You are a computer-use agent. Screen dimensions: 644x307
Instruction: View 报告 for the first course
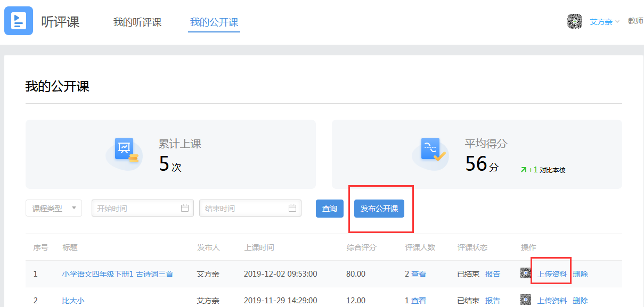coord(493,274)
